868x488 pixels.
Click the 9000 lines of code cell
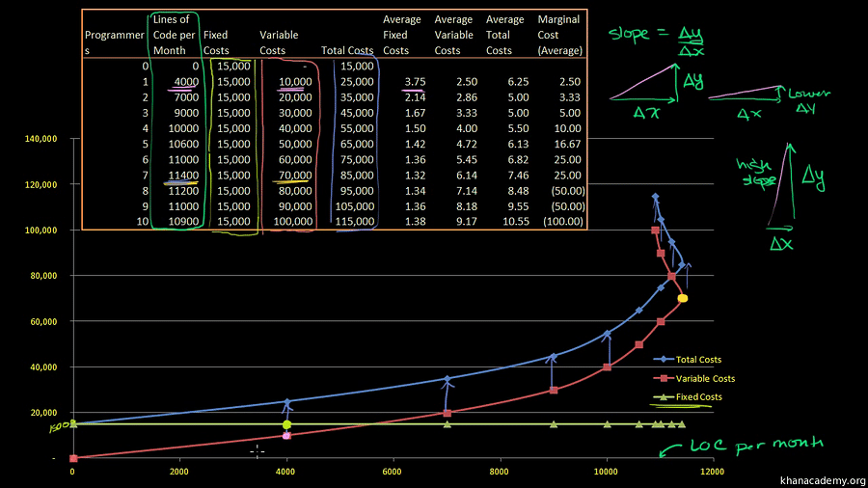click(186, 113)
